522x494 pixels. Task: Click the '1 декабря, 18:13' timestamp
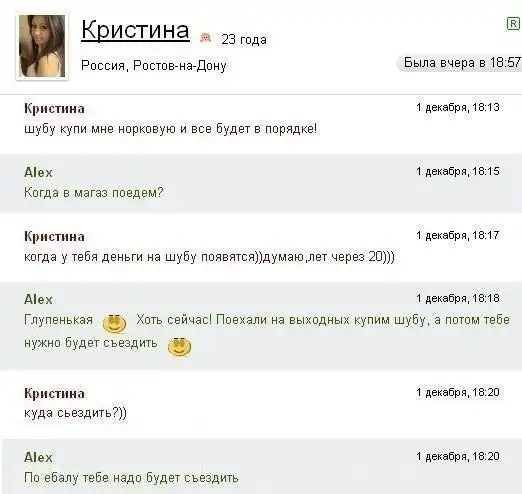(x=458, y=107)
